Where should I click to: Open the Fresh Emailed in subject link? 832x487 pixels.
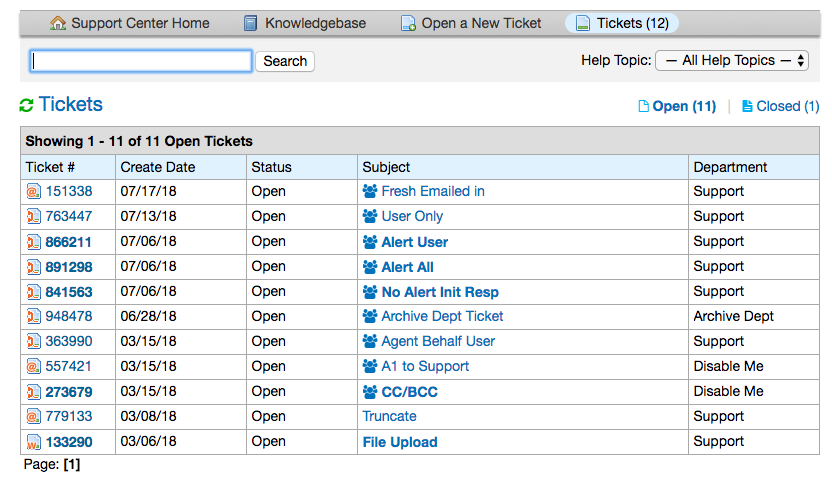(x=433, y=191)
